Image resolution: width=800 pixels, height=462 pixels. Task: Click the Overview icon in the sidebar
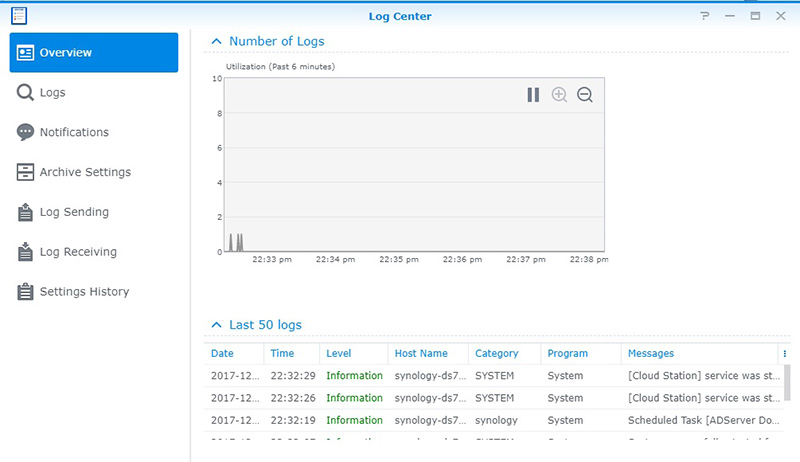[26, 52]
